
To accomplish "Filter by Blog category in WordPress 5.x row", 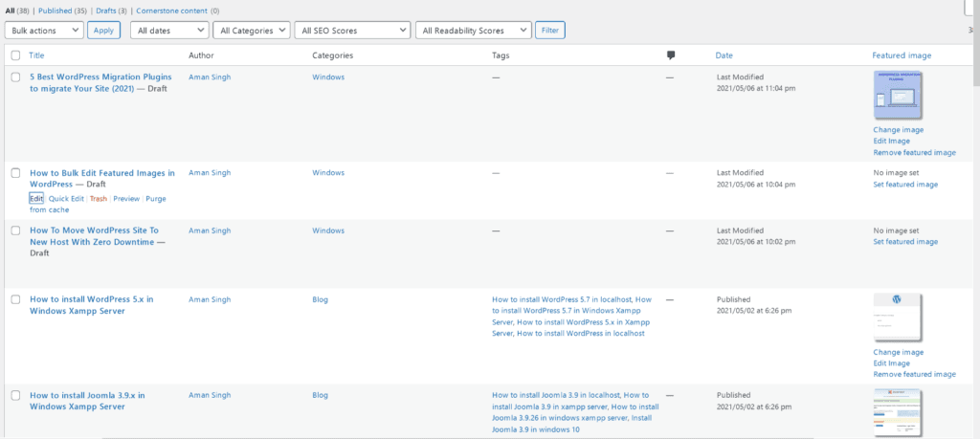I will click(x=320, y=299).
